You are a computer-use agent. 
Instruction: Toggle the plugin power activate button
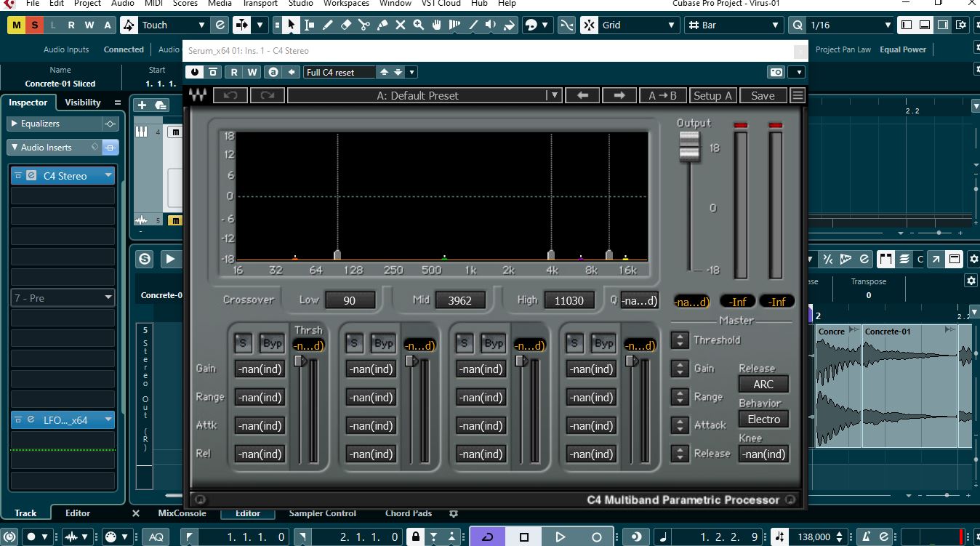[x=195, y=72]
